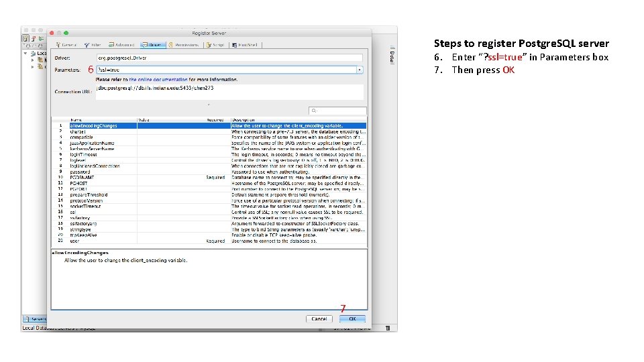Select the sslfactory property row

209,217
